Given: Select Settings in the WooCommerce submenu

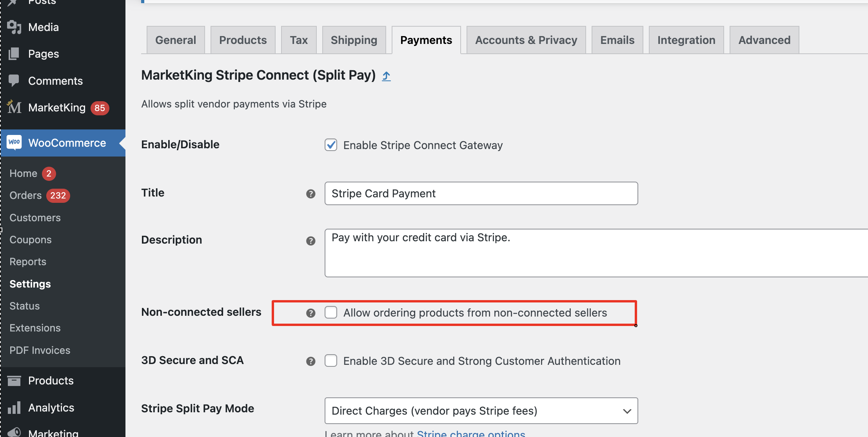Looking at the screenshot, I should [30, 284].
